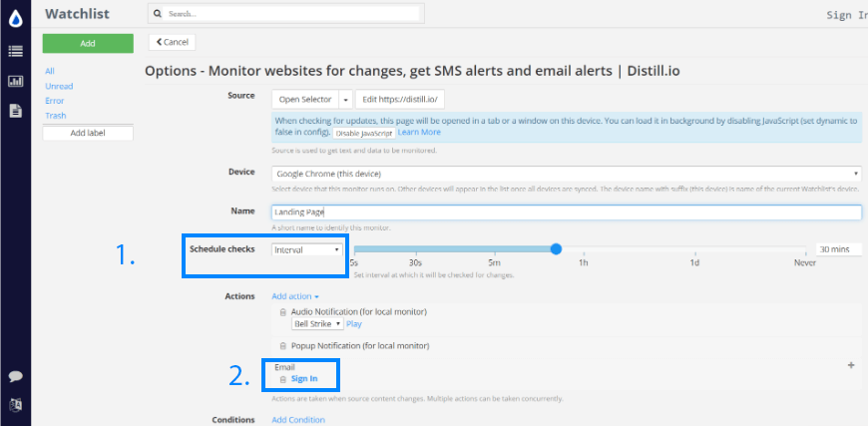Delete the Audio Notification action
The image size is (868, 426).
[x=283, y=313]
